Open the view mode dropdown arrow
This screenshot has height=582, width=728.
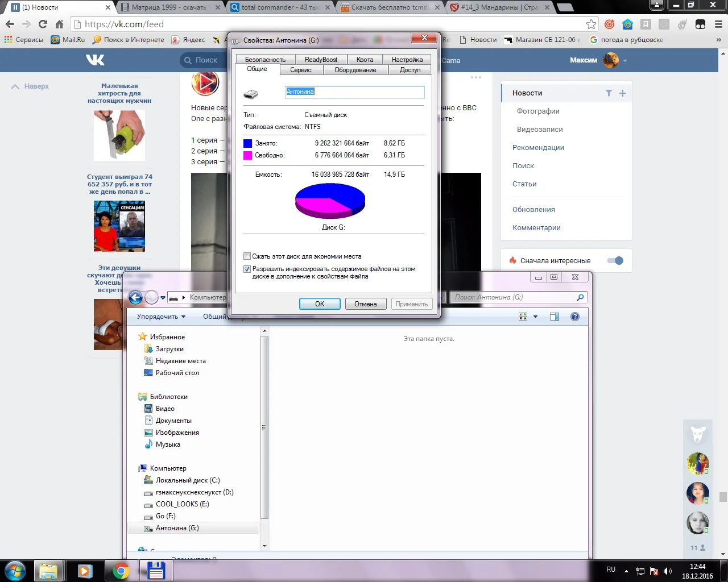point(535,317)
